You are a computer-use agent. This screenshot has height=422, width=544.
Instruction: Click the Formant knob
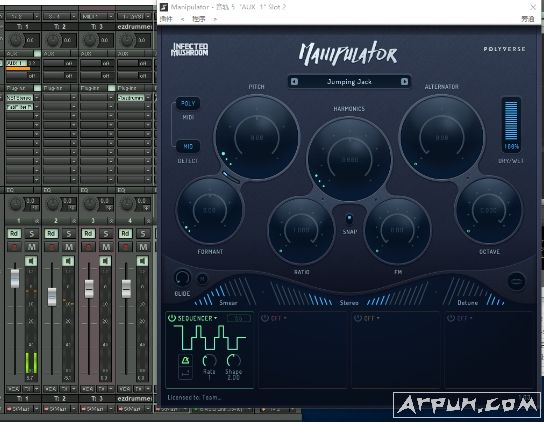[210, 210]
